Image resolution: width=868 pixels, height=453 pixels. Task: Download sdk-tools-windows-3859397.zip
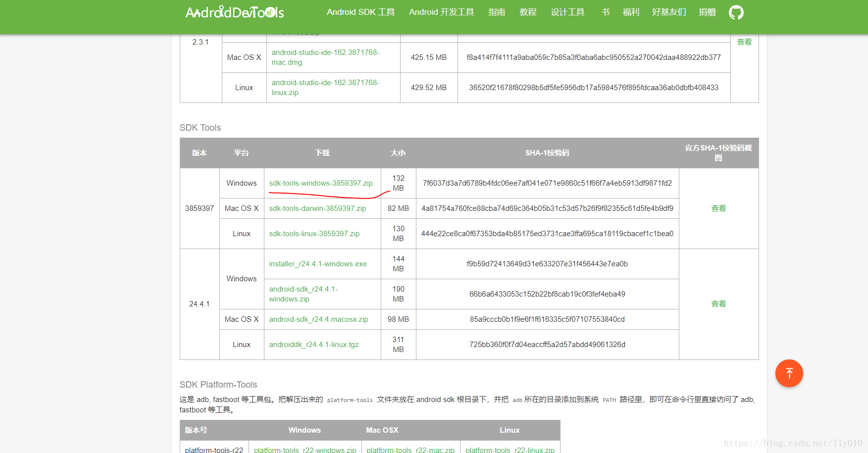click(321, 183)
